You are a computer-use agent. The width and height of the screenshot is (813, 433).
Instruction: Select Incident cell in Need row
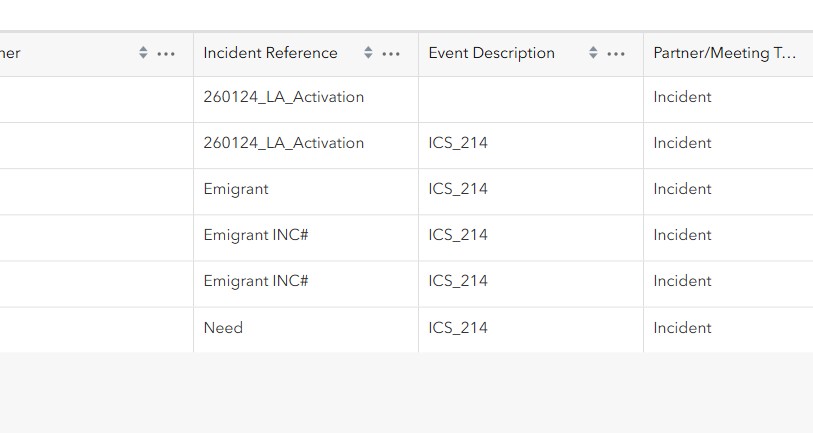728,330
